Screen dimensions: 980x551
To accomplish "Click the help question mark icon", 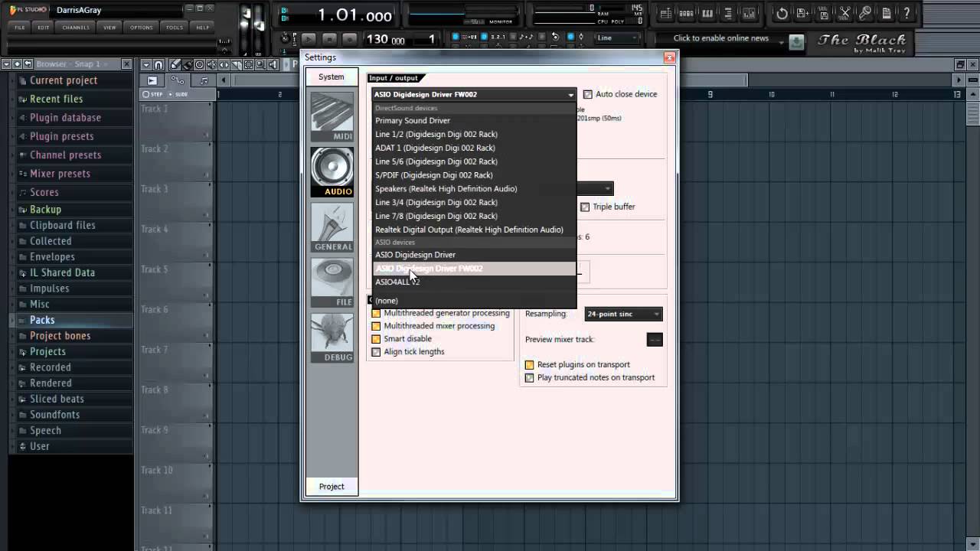I will [906, 13].
